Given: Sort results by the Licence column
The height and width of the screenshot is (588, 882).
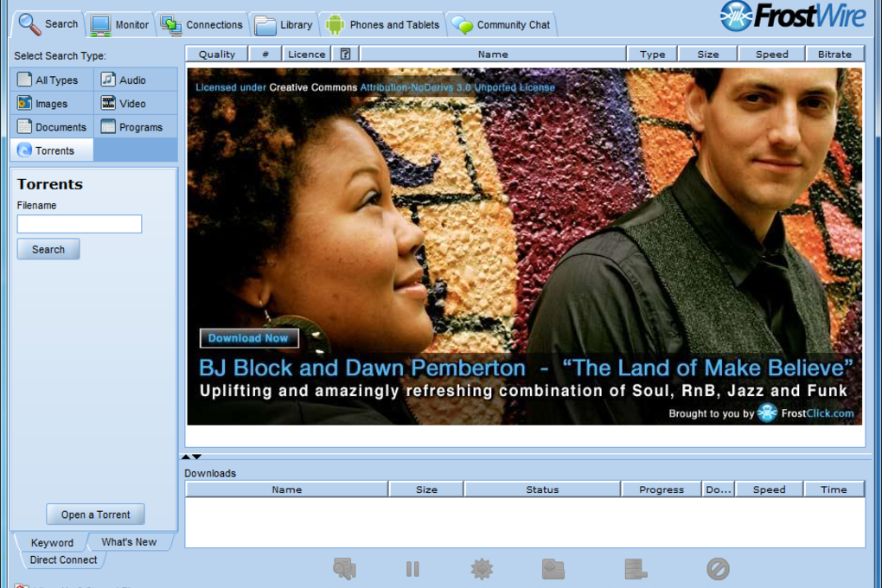Looking at the screenshot, I should pos(307,54).
